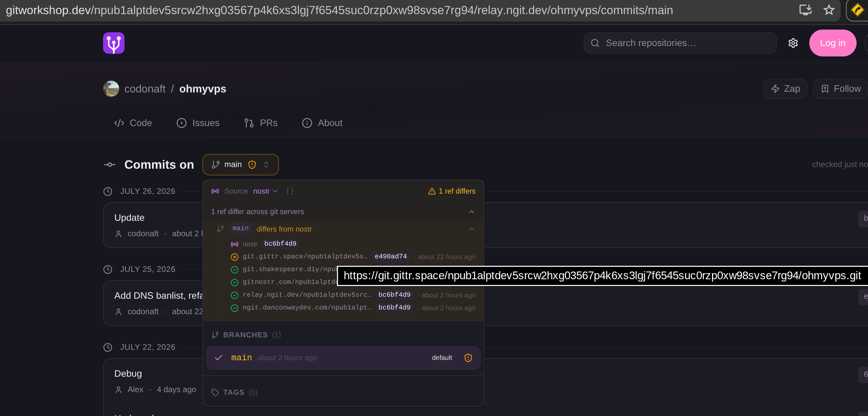Bookmark this page with the star icon
The height and width of the screenshot is (416, 868).
pyautogui.click(x=829, y=10)
